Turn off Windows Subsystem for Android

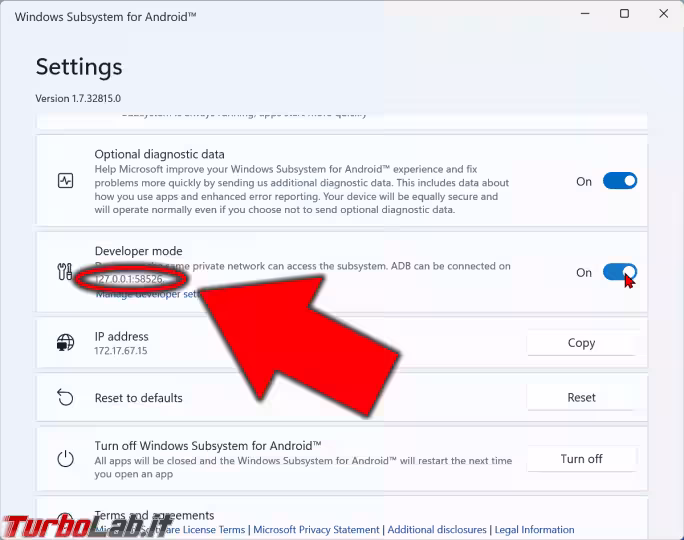click(581, 459)
